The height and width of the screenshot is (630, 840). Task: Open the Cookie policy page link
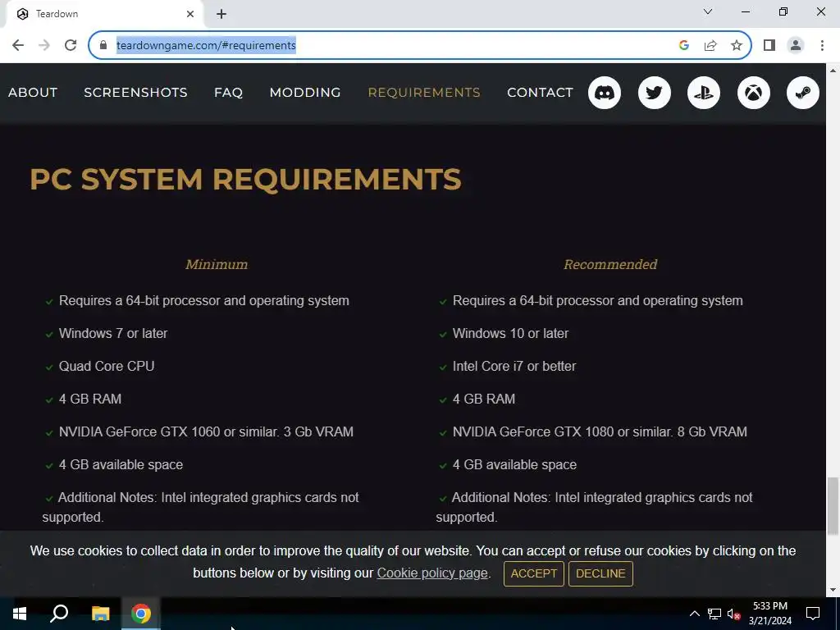pos(432,573)
